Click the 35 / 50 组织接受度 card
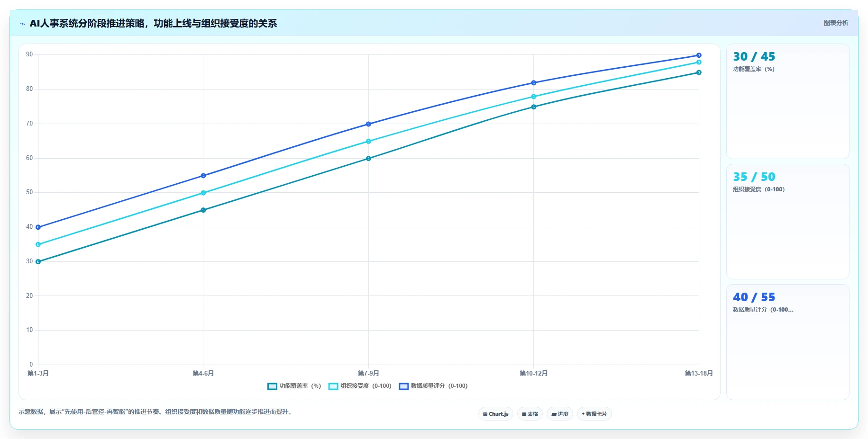This screenshot has width=868, height=439. tap(787, 222)
